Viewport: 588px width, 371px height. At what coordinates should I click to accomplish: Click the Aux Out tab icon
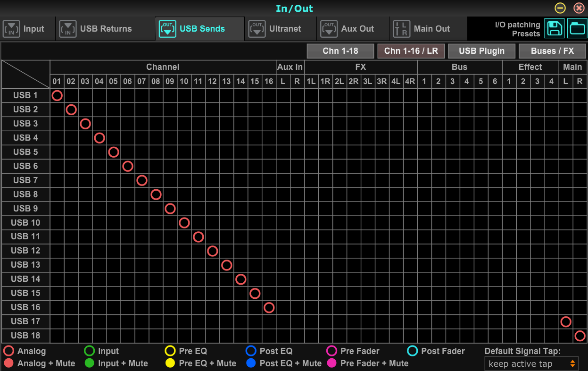329,29
